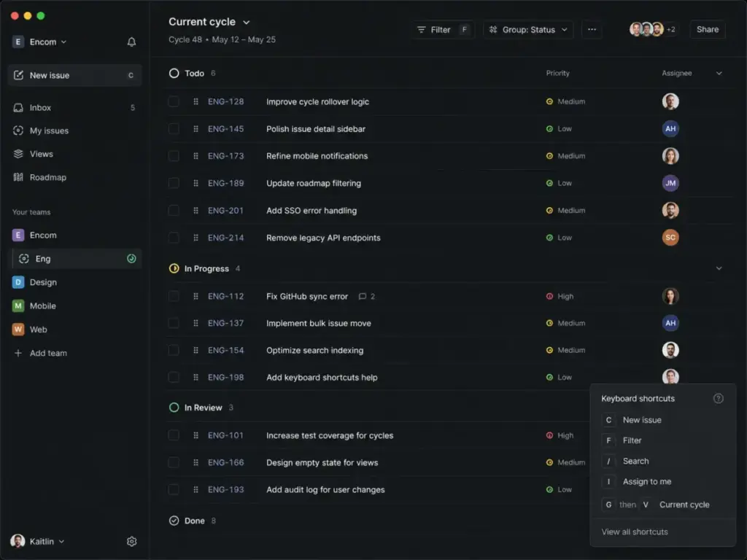
Task: Open Inbox in sidebar
Action: click(75, 108)
